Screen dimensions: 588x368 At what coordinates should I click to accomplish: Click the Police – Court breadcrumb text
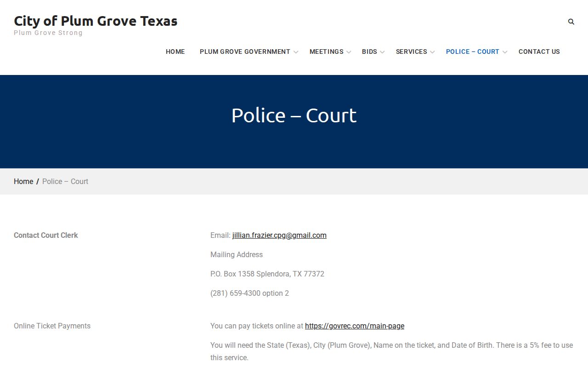tap(65, 181)
